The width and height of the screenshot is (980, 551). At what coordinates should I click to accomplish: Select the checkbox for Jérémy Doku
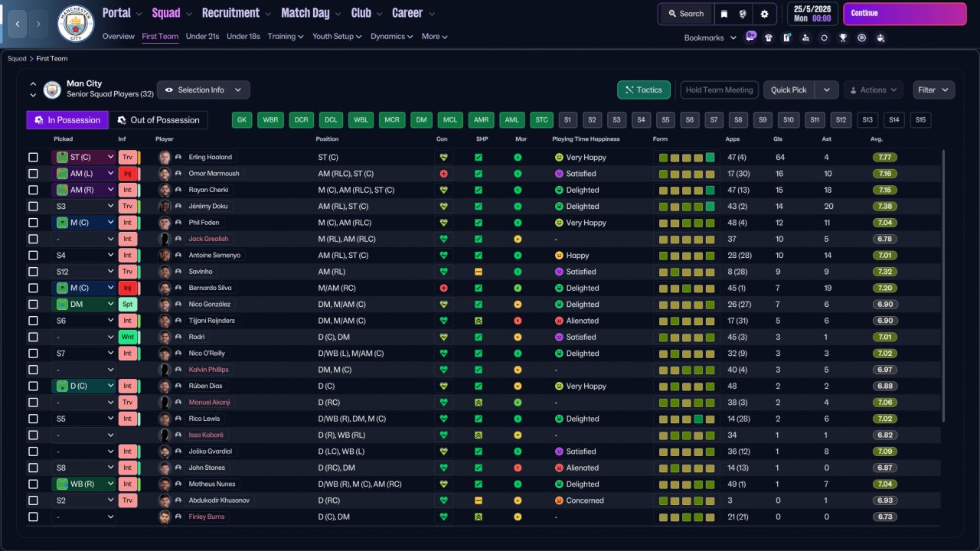coord(33,207)
